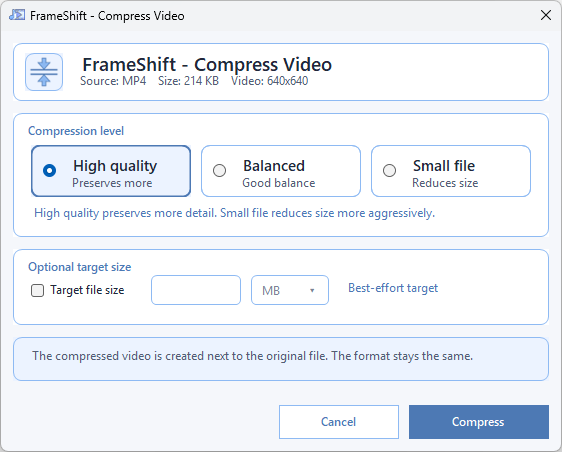Open the MB unit dropdown

point(290,290)
